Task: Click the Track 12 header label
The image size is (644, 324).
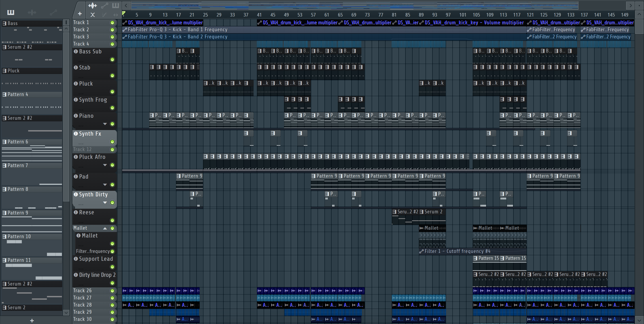Action: 82,149
